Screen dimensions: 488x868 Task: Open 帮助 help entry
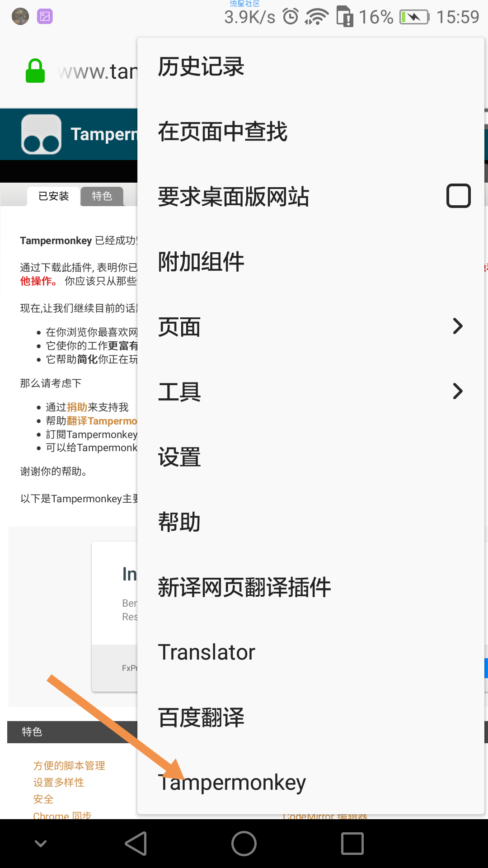click(311, 522)
